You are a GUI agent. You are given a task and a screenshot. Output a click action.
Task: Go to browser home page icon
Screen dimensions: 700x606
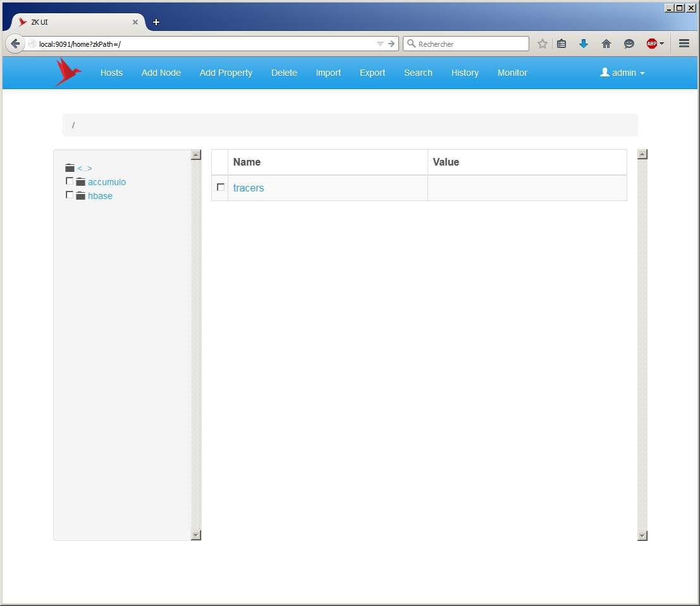click(x=606, y=44)
